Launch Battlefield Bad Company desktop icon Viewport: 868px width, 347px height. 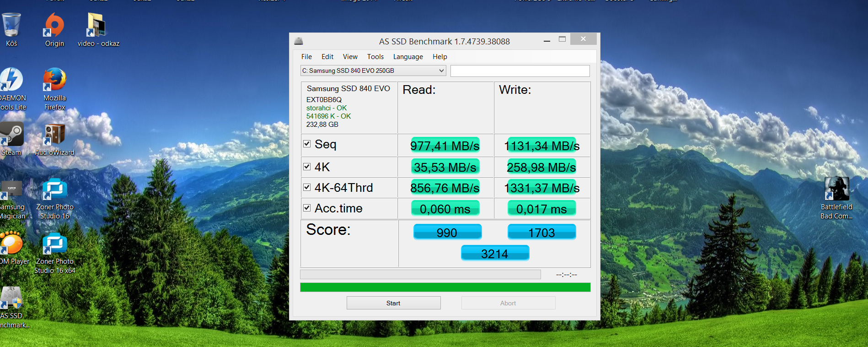(836, 198)
